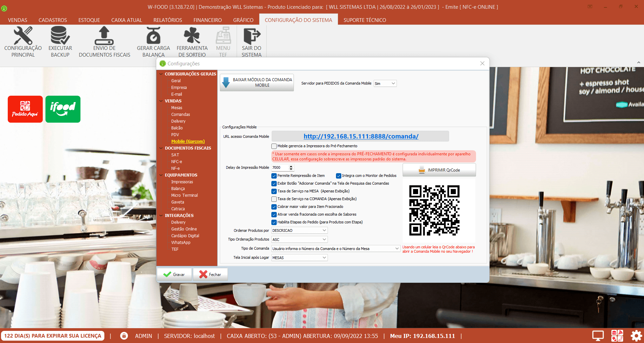The image size is (644, 343).
Task: Select Mesas in settings tree
Action: tap(176, 108)
